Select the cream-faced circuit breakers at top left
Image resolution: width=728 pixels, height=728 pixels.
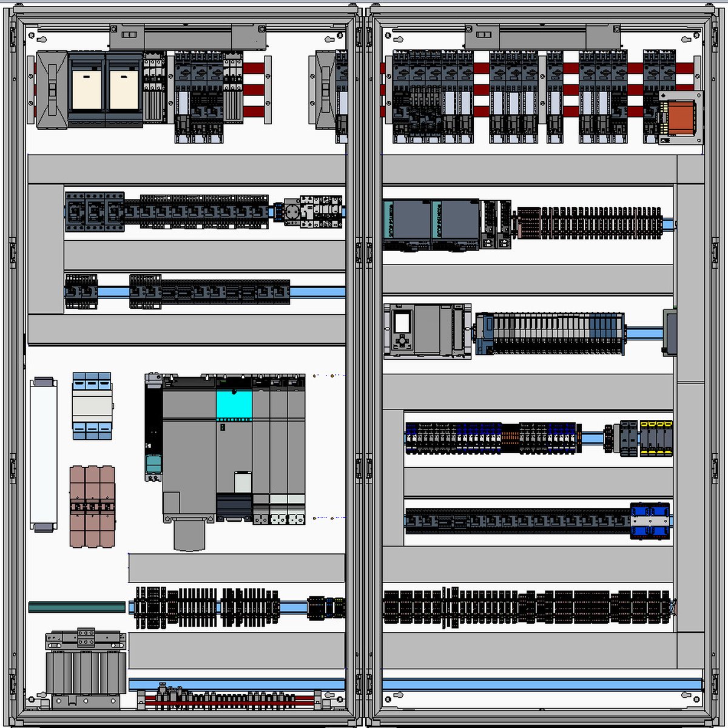click(106, 89)
